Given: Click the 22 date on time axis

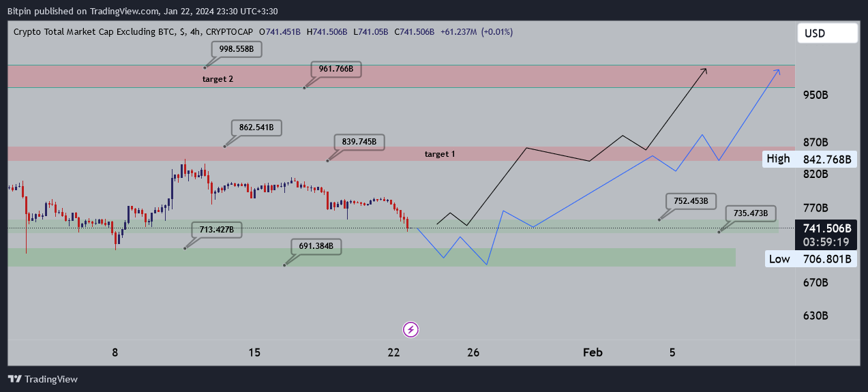Looking at the screenshot, I should pyautogui.click(x=393, y=352).
